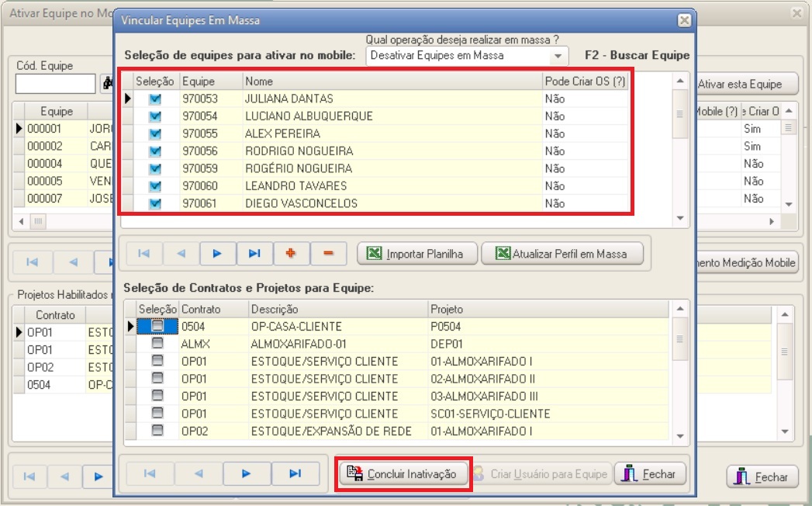Open the mass operation dropdown
812x506 pixels.
click(557, 56)
